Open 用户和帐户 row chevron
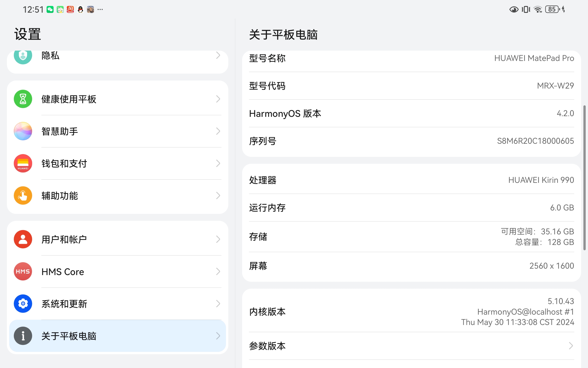The image size is (588, 368). click(x=218, y=239)
